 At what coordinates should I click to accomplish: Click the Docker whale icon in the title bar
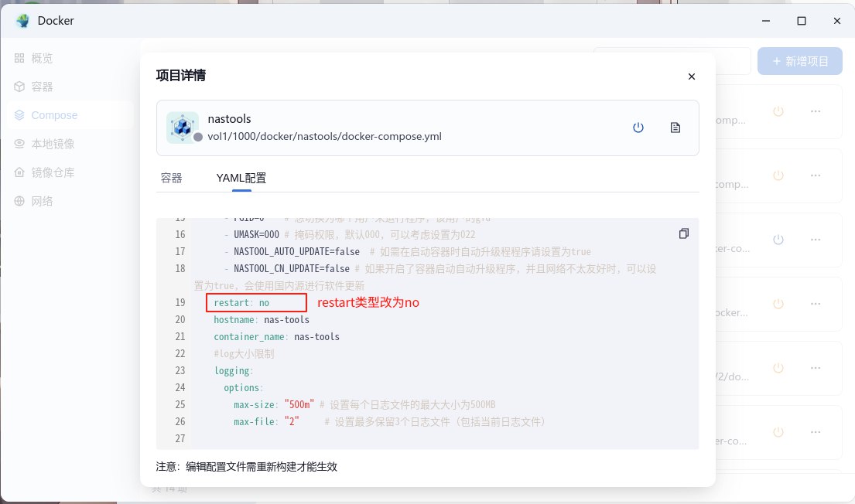pyautogui.click(x=22, y=21)
